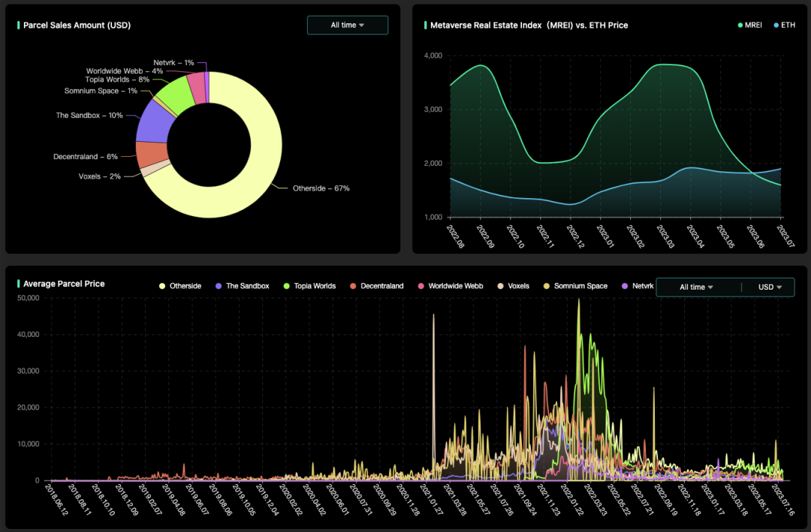Image resolution: width=811 pixels, height=532 pixels.
Task: Click the 'Worldwide Webb – 4%' pie label
Action: (x=125, y=71)
